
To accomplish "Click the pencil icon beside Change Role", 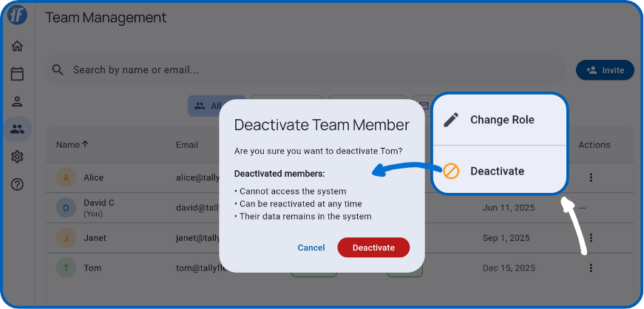I will (451, 120).
